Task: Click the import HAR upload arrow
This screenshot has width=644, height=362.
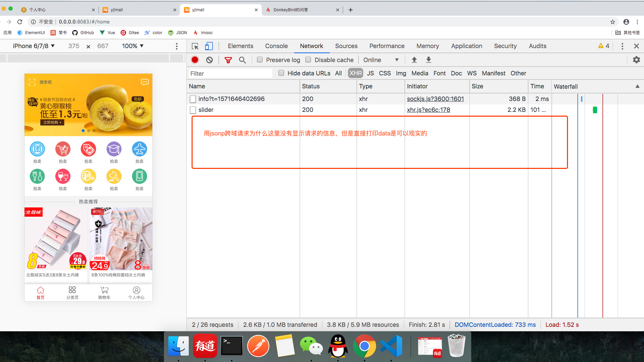Action: [x=414, y=60]
